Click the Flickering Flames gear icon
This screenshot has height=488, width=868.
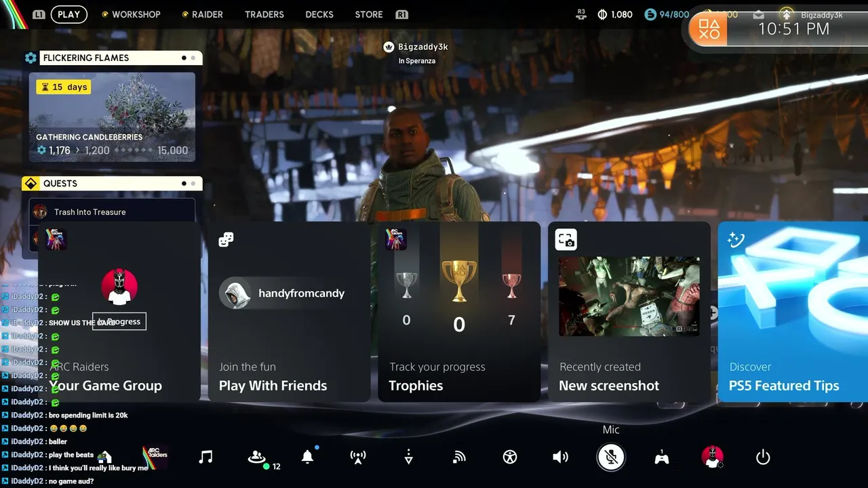(31, 58)
